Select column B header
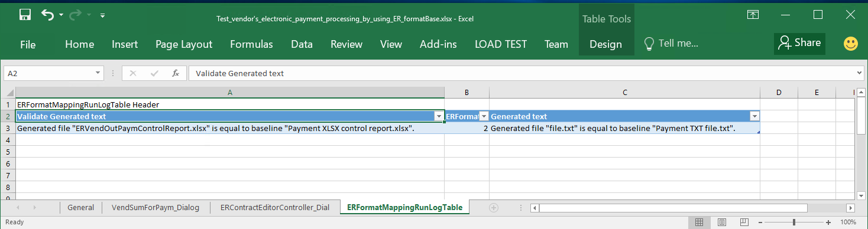This screenshot has height=229, width=868. coord(467,93)
